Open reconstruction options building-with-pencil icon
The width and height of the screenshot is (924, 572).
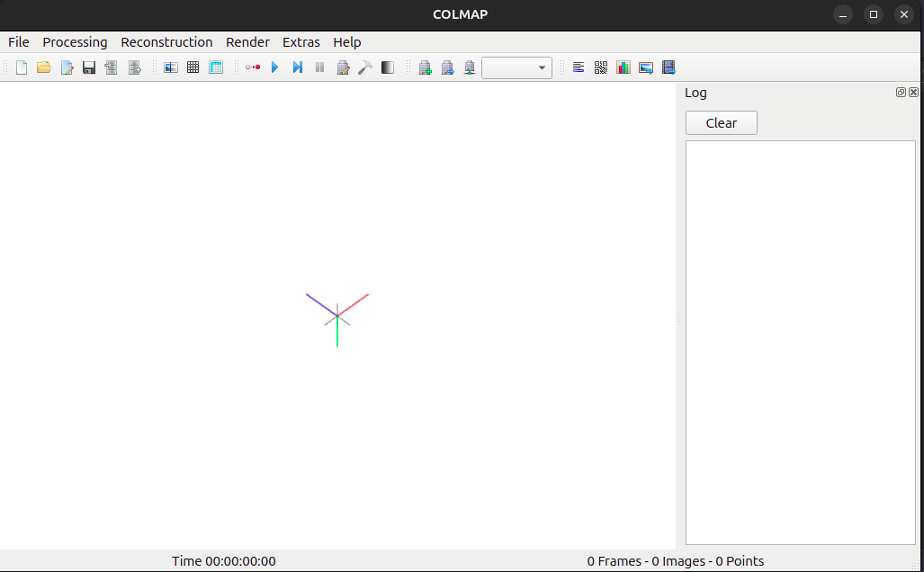click(x=343, y=67)
